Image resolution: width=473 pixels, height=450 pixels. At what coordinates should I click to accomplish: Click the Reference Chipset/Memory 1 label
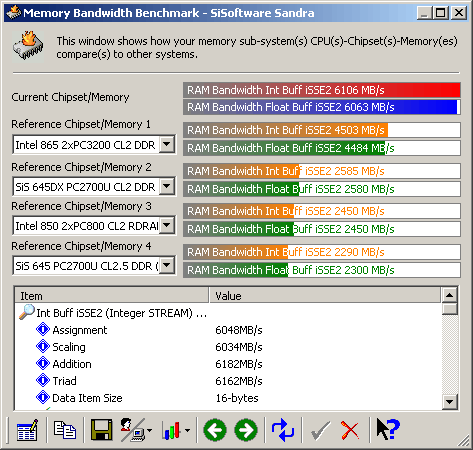[81, 124]
